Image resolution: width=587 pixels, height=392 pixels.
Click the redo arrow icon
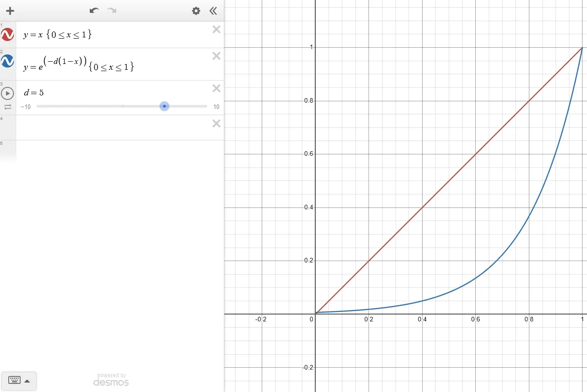coord(112,11)
